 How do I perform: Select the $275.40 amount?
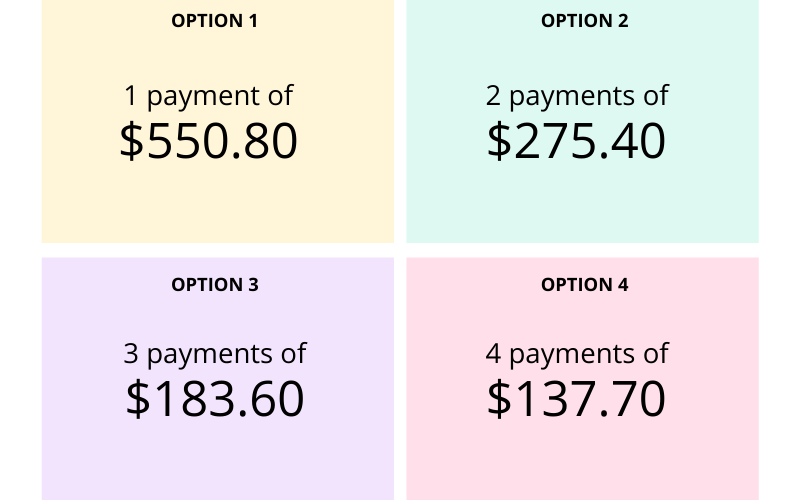(577, 141)
